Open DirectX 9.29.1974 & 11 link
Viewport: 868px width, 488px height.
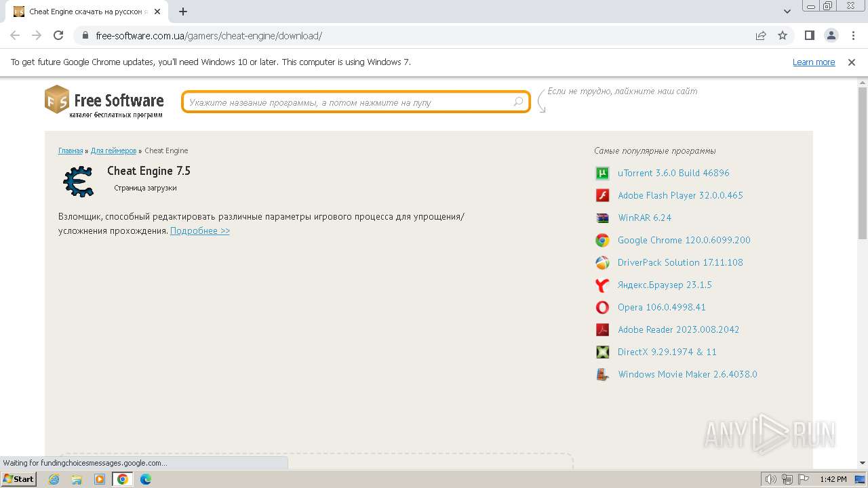point(667,352)
